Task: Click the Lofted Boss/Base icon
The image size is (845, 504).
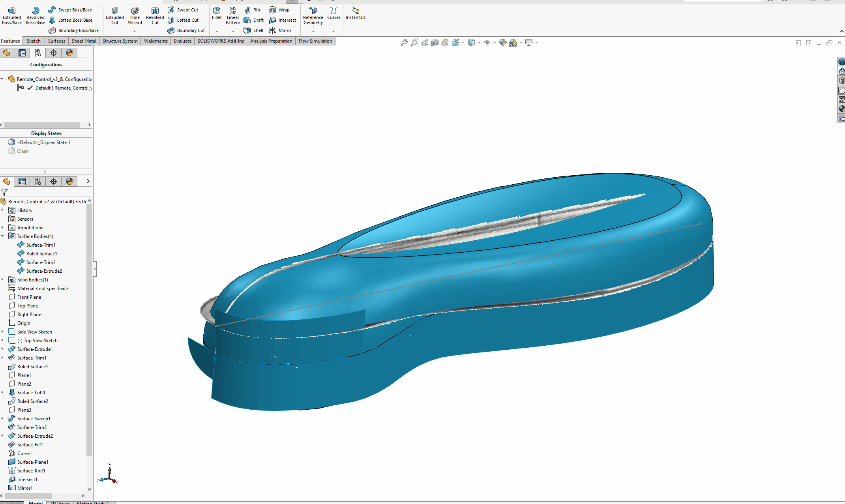Action: pos(52,20)
